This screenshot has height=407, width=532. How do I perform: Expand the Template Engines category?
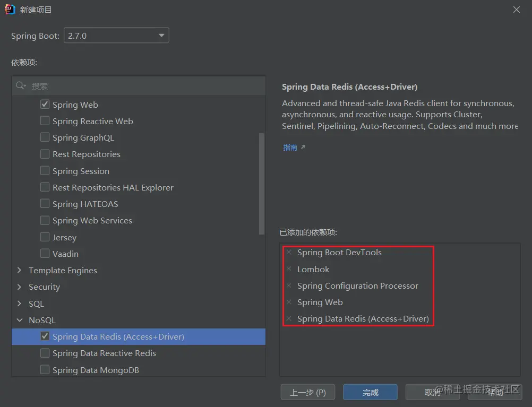click(19, 270)
